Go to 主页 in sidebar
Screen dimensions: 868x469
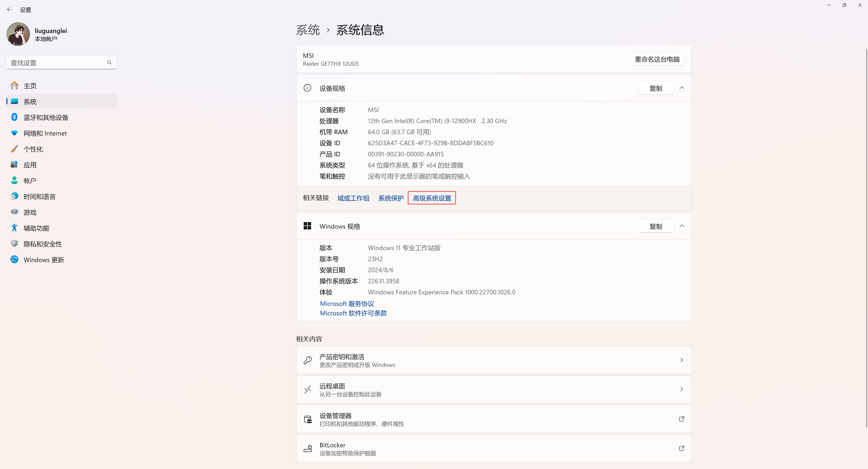point(30,86)
